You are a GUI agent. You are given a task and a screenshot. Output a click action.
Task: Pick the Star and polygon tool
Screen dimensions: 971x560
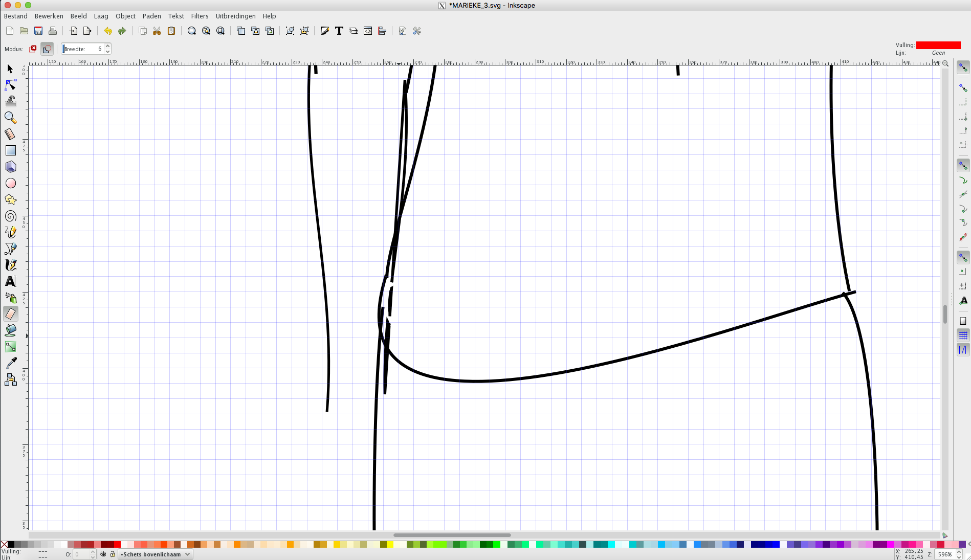pyautogui.click(x=11, y=200)
